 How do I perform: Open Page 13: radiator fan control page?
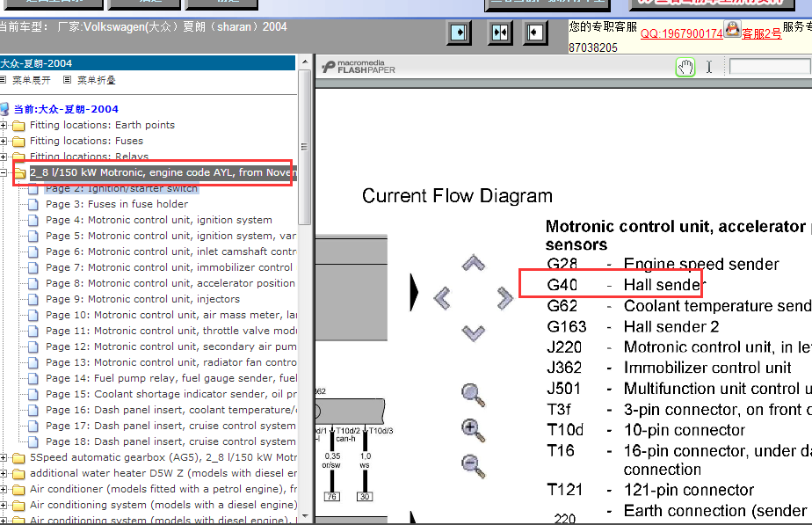(x=171, y=362)
